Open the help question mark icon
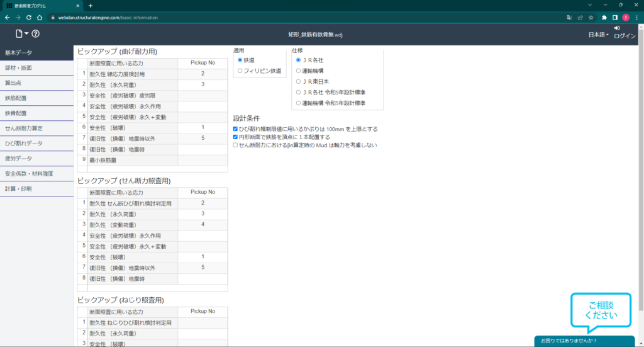 (36, 34)
